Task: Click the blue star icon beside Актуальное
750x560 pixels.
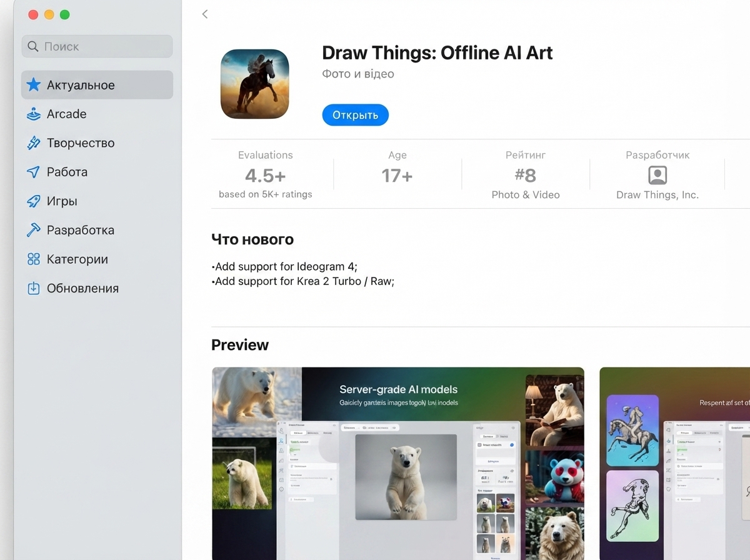Action: coord(34,85)
